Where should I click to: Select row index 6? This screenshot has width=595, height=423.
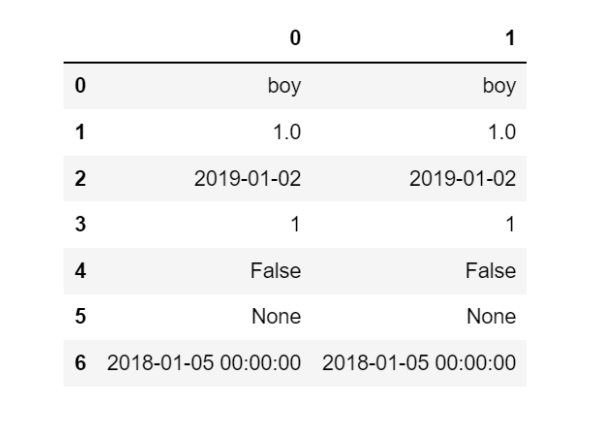[x=80, y=363]
